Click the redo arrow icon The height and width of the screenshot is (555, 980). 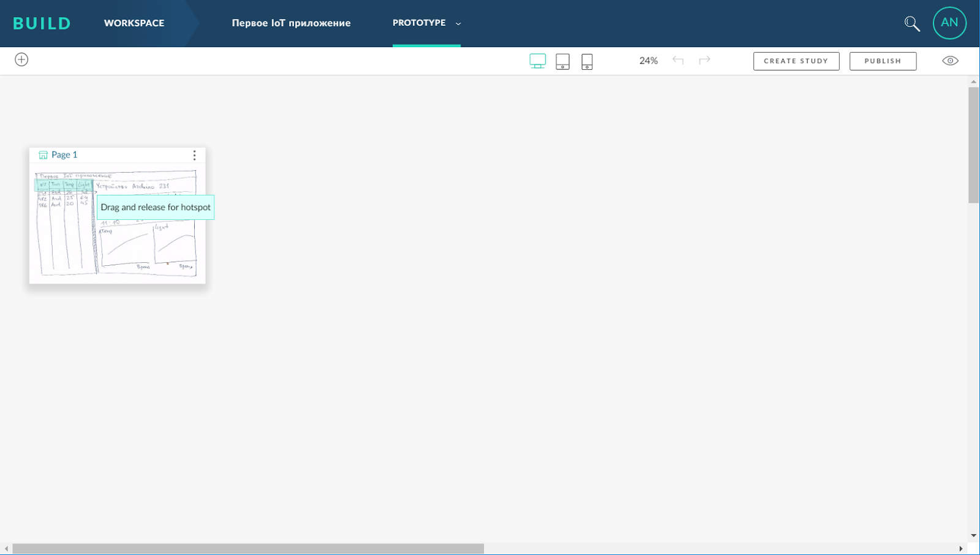704,60
